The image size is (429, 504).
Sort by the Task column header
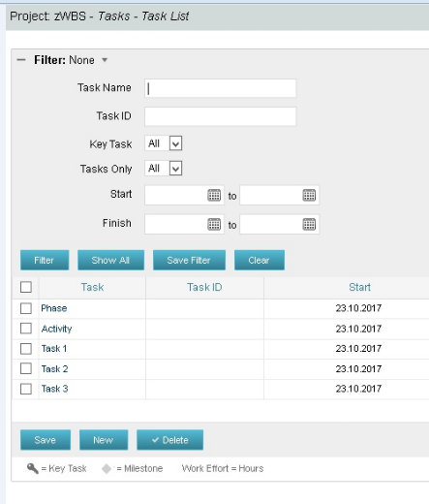point(92,287)
